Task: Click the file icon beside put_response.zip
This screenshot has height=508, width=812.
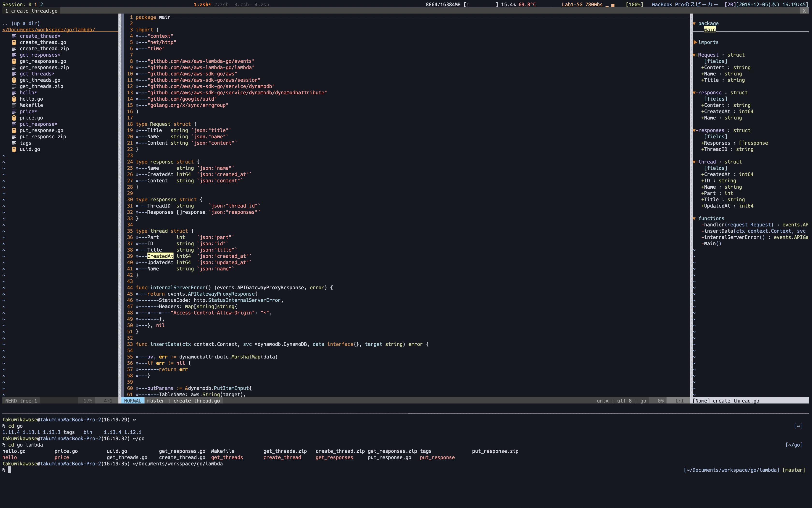Action: pyautogui.click(x=14, y=137)
